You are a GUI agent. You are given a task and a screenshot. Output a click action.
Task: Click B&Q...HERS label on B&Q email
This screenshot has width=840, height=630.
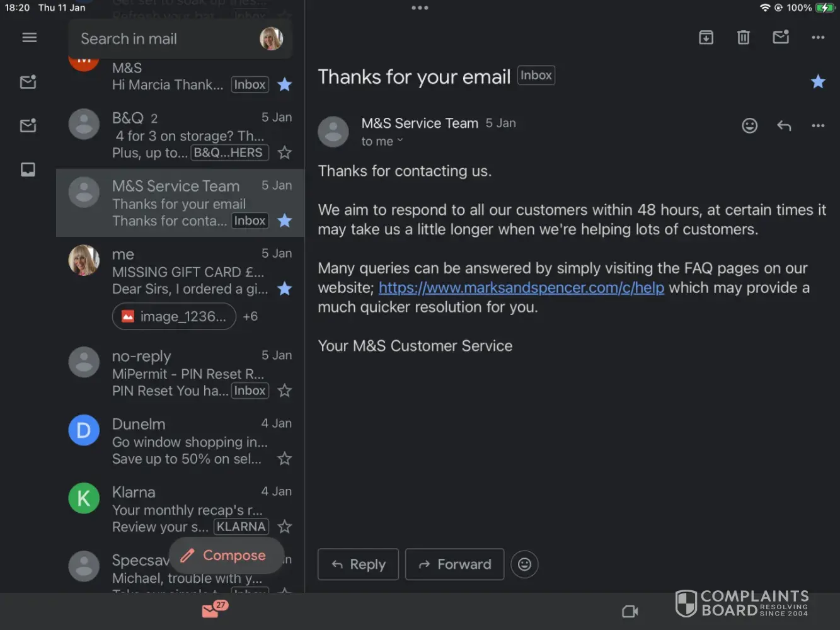(229, 152)
